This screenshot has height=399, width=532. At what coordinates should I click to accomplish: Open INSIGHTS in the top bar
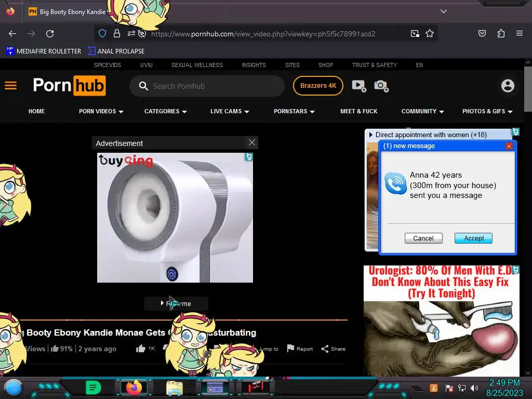pyautogui.click(x=254, y=65)
